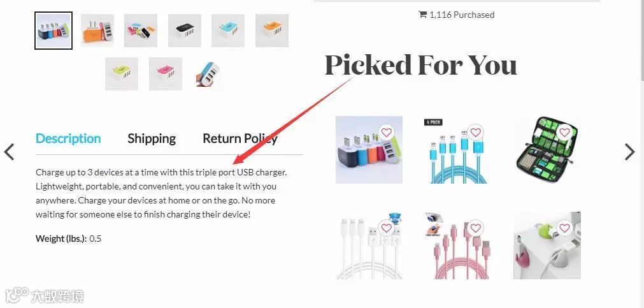Favorite the cable clip holders product
The height and width of the screenshot is (308, 644).
point(565,228)
